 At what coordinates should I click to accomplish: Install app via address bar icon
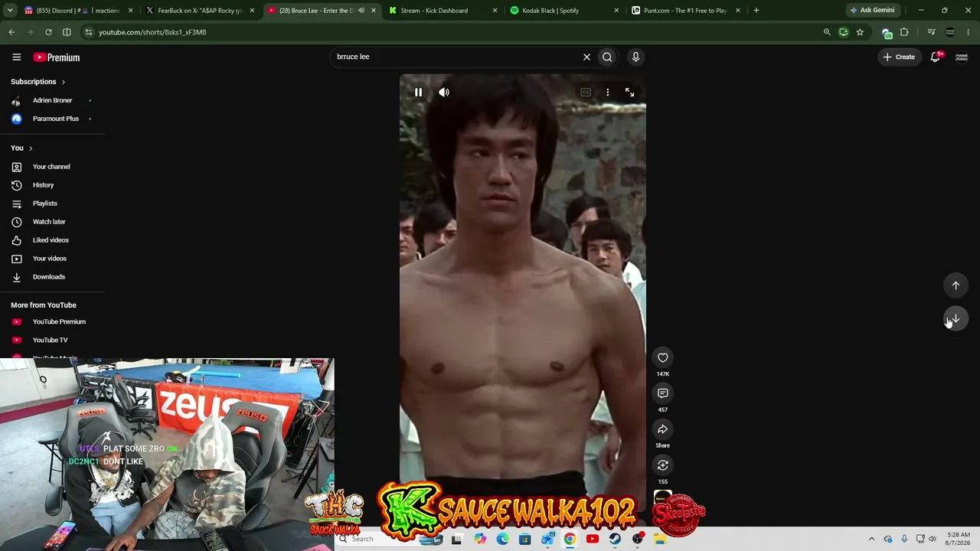pos(844,32)
